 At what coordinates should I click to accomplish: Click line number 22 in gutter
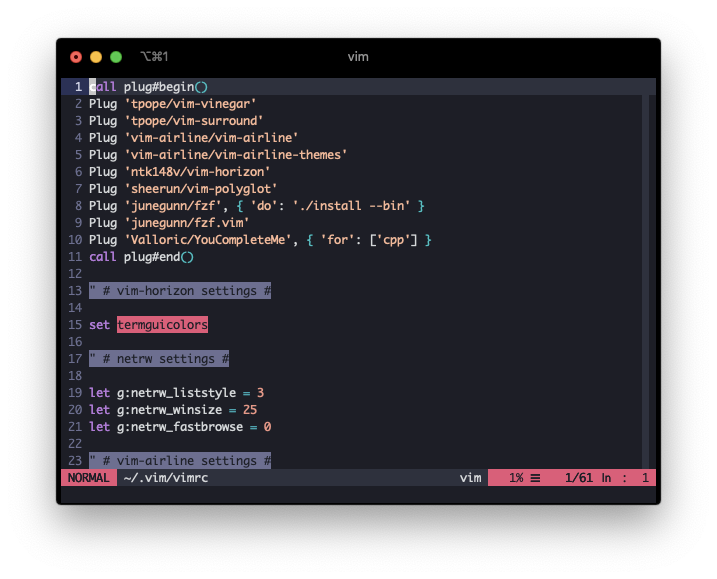click(75, 444)
